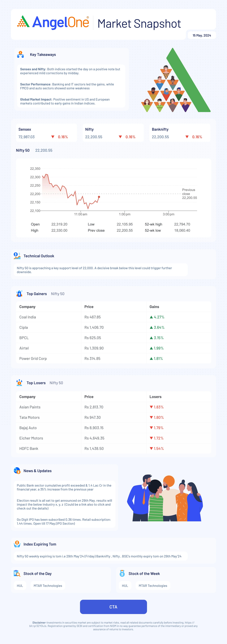The image size is (227, 644).
Task: Open the Banknifty index card
Action: click(x=180, y=133)
